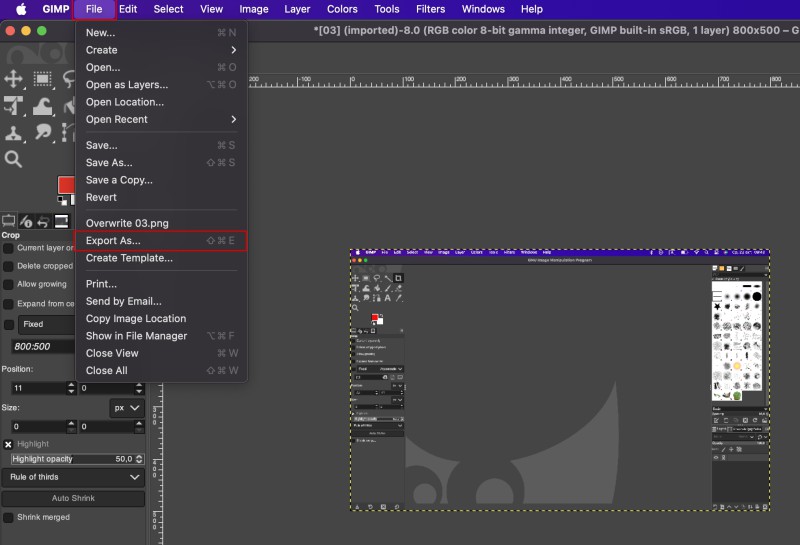The height and width of the screenshot is (545, 800).
Task: Choose Show in File Manager entry
Action: pyautogui.click(x=161, y=336)
